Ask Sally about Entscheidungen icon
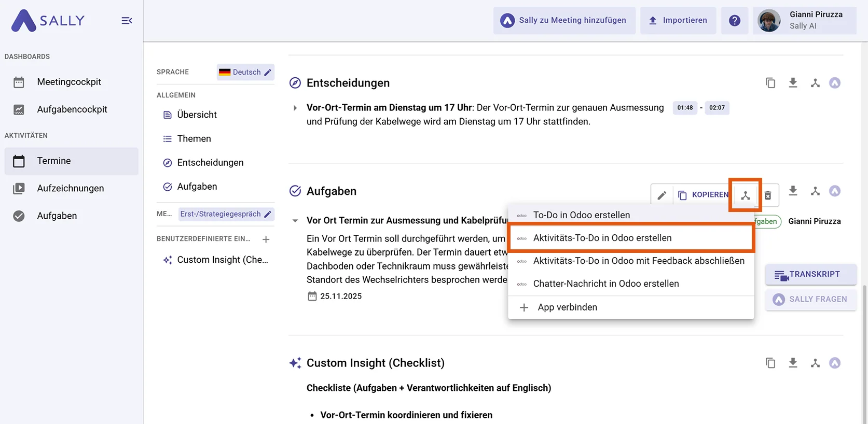Viewport: 868px width, 424px height. click(835, 83)
